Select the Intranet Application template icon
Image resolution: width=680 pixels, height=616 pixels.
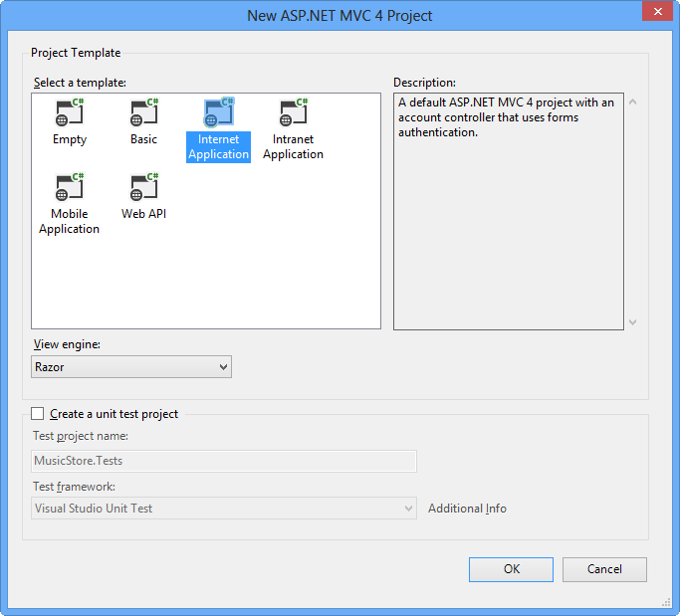coord(293,112)
